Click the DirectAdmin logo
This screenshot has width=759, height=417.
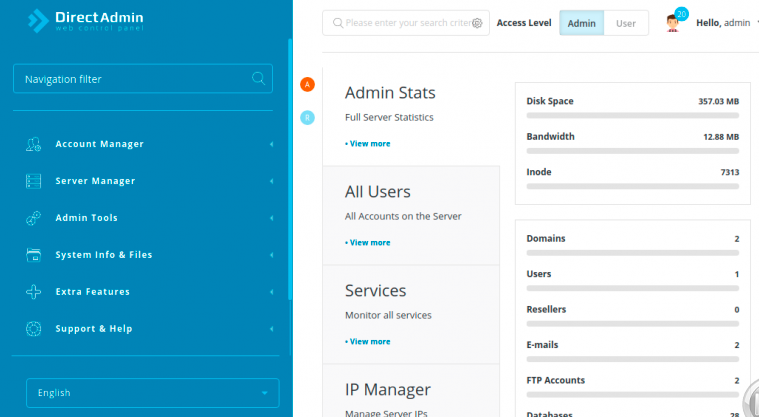[85, 19]
